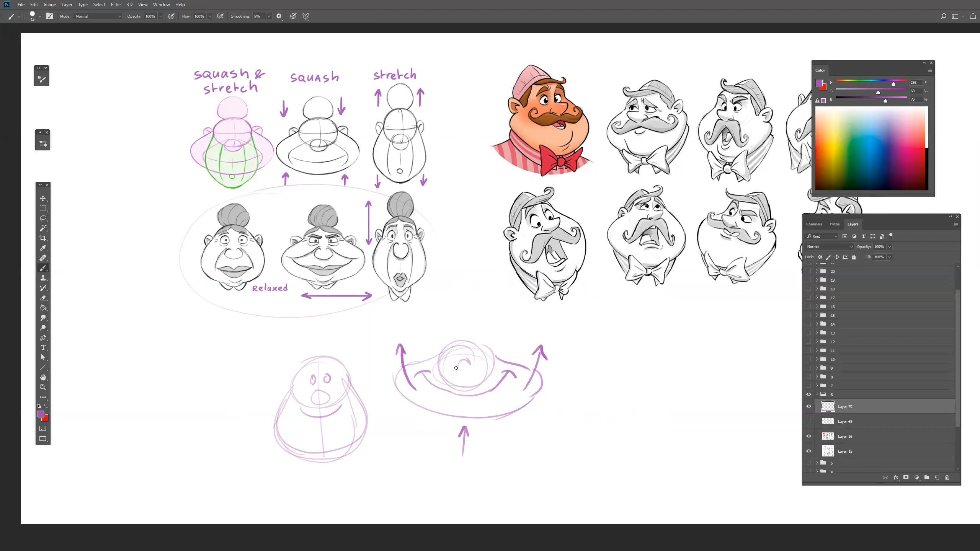
Task: Open the brush Mode dropdown
Action: tap(98, 16)
